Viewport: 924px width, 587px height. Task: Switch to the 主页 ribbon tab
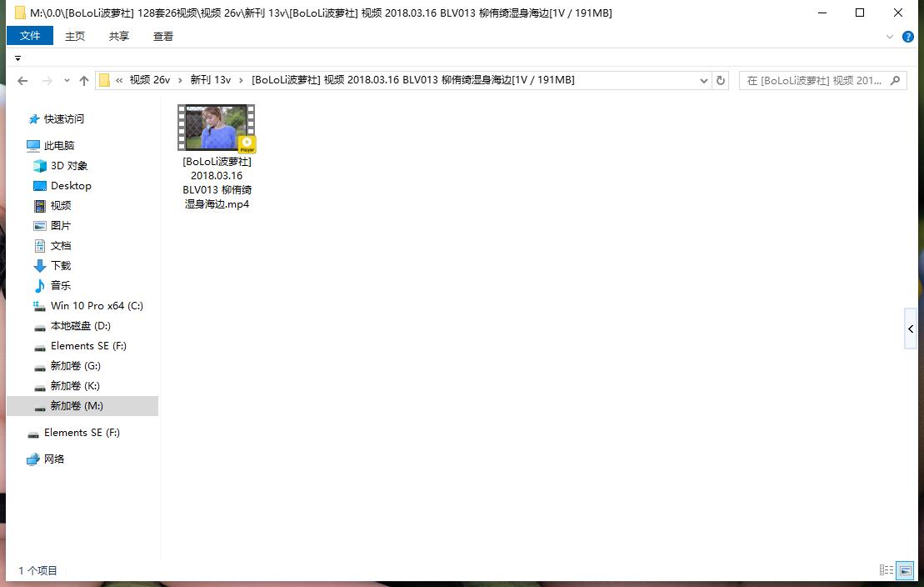[75, 36]
